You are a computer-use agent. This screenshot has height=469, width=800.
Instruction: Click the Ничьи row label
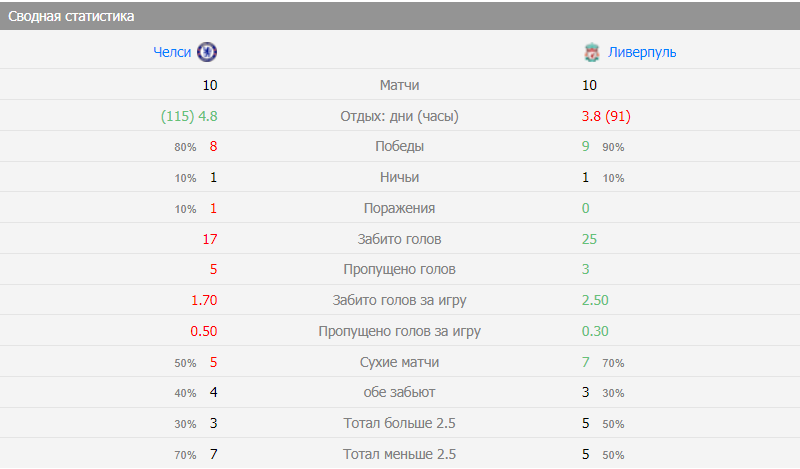tap(399, 177)
